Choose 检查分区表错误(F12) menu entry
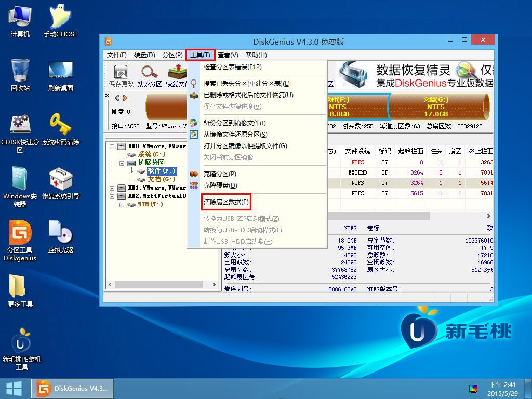The width and height of the screenshot is (532, 399). coord(257,67)
